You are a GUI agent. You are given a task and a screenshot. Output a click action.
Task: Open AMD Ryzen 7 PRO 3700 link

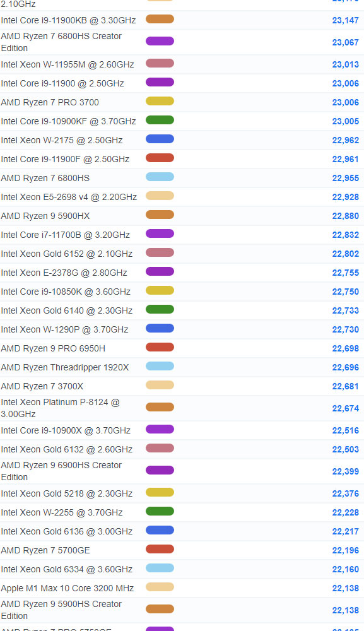click(50, 102)
